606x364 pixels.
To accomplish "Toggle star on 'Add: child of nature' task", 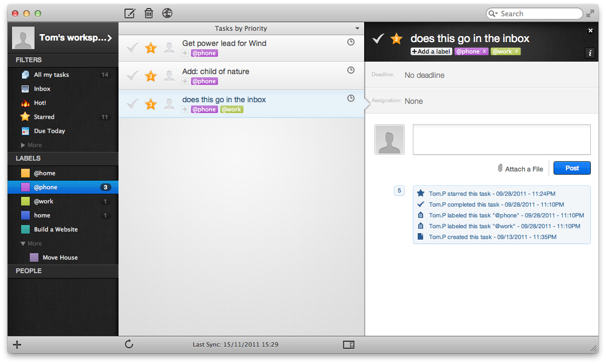I will coord(151,76).
